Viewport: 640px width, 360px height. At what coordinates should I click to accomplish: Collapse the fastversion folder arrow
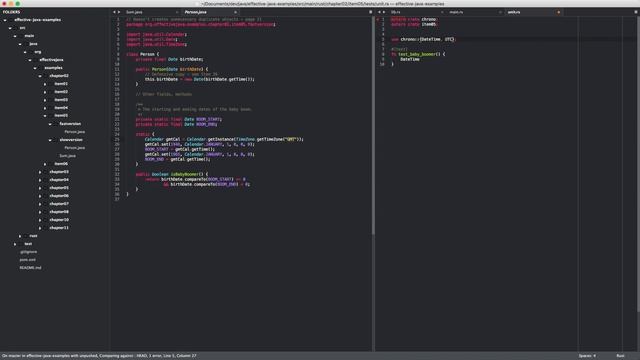click(x=50, y=124)
